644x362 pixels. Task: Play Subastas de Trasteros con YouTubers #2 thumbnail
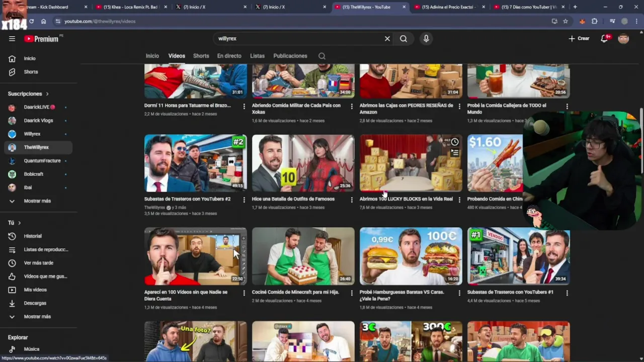[x=196, y=163]
